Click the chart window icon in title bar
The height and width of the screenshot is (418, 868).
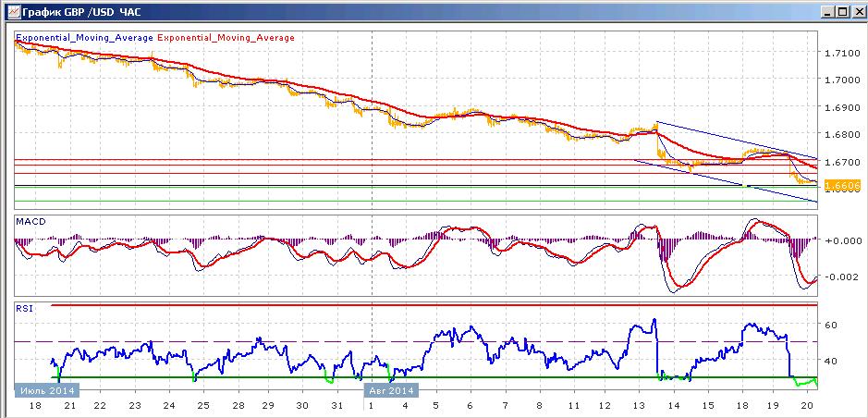pyautogui.click(x=13, y=10)
